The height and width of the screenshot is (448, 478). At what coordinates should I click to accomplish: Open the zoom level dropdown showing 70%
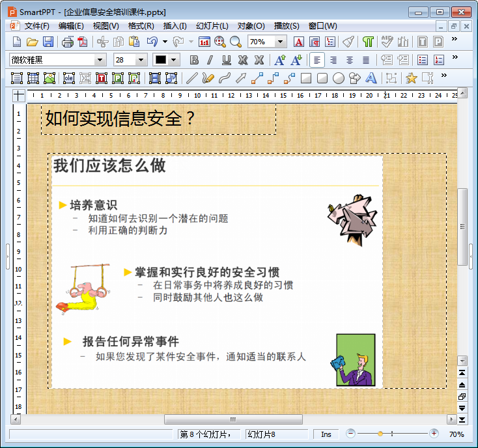point(280,42)
